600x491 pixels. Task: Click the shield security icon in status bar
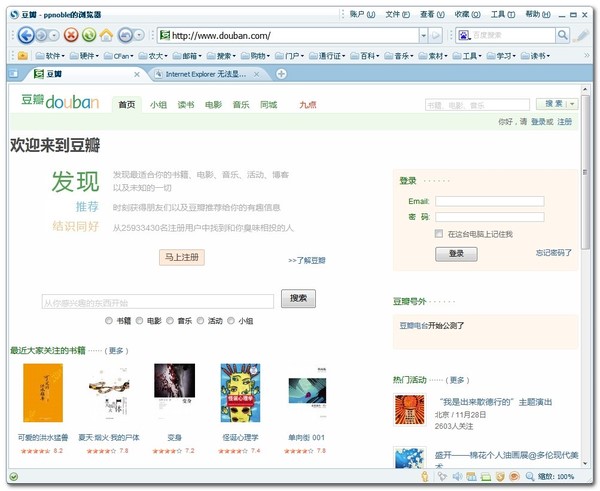coord(500,476)
